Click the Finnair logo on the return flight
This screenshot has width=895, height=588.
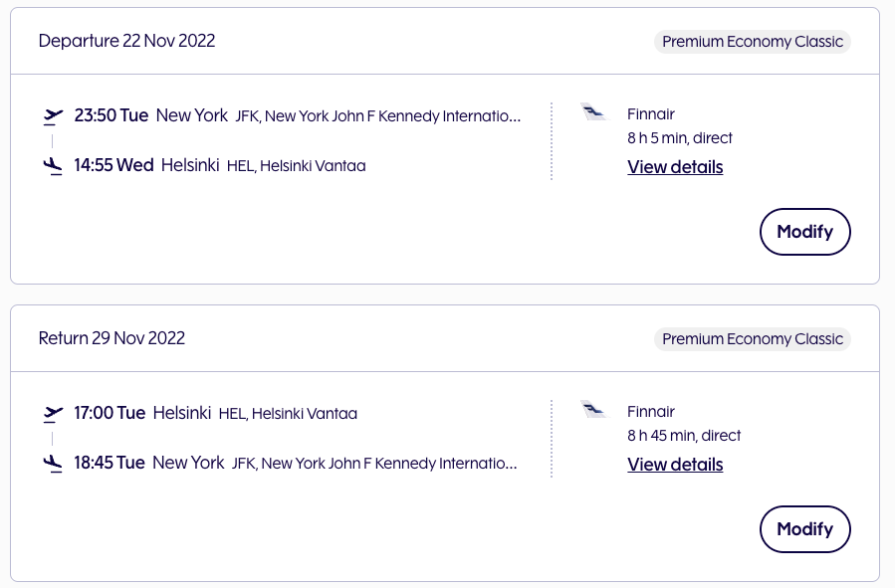(593, 410)
